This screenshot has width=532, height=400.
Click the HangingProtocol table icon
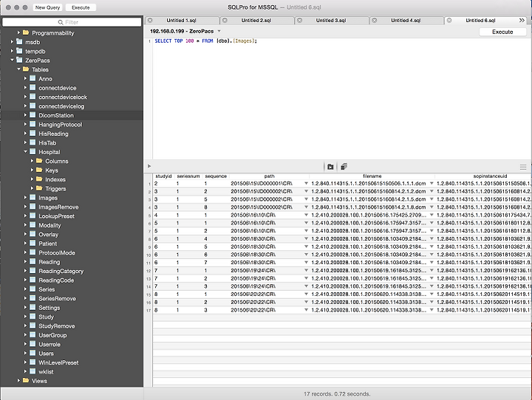(33, 124)
